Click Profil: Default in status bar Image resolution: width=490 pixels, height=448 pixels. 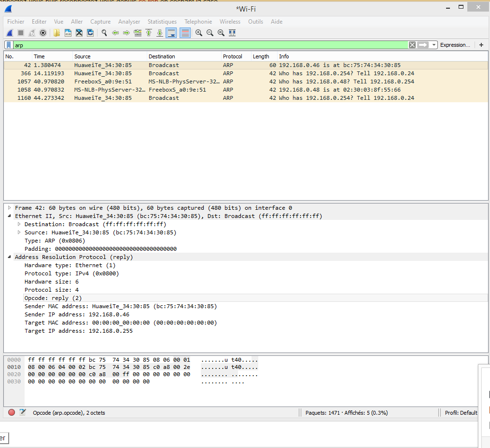pos(461,412)
